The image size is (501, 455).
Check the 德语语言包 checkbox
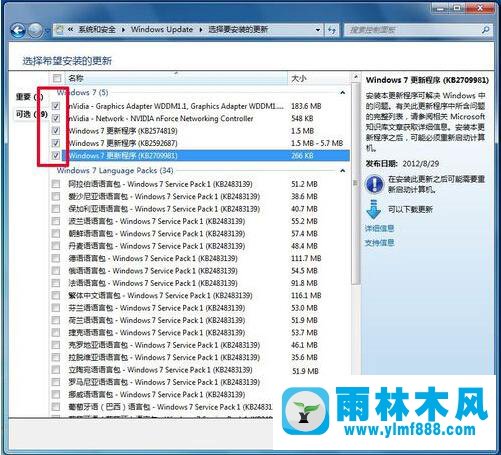[x=56, y=258]
